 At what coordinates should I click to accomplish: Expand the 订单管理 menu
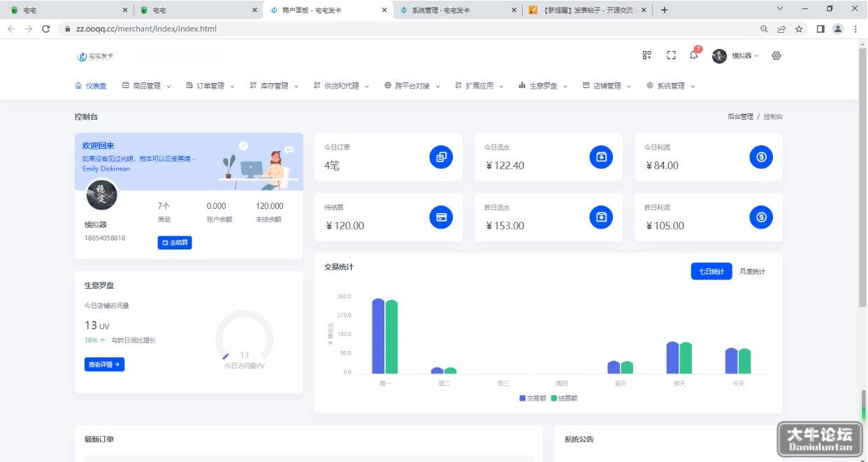point(210,86)
